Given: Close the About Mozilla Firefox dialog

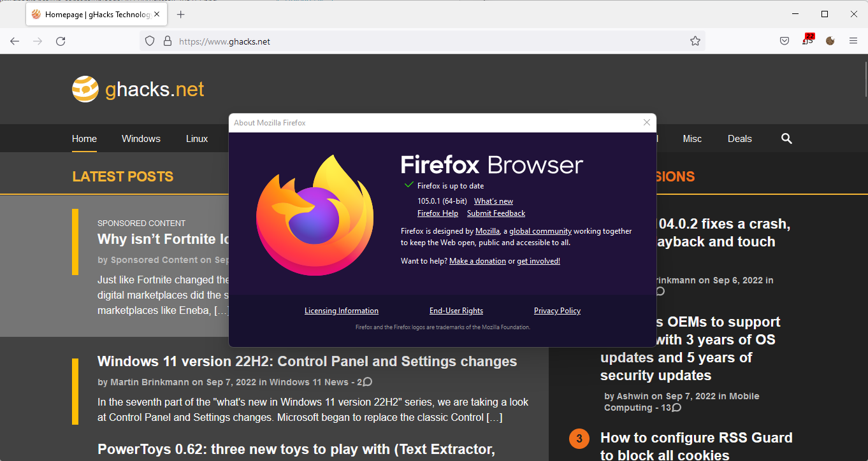Looking at the screenshot, I should coord(647,122).
